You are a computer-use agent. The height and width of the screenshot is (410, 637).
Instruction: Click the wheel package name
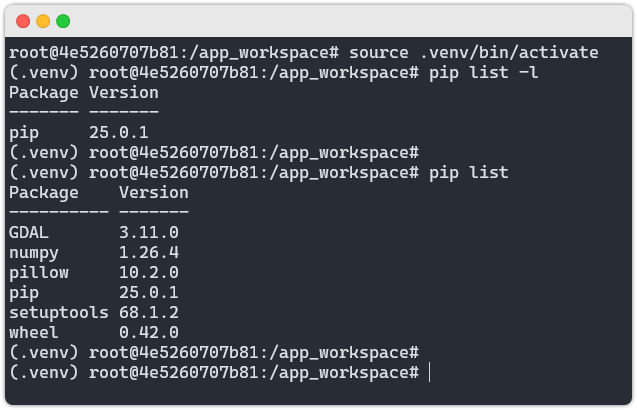tap(34, 332)
